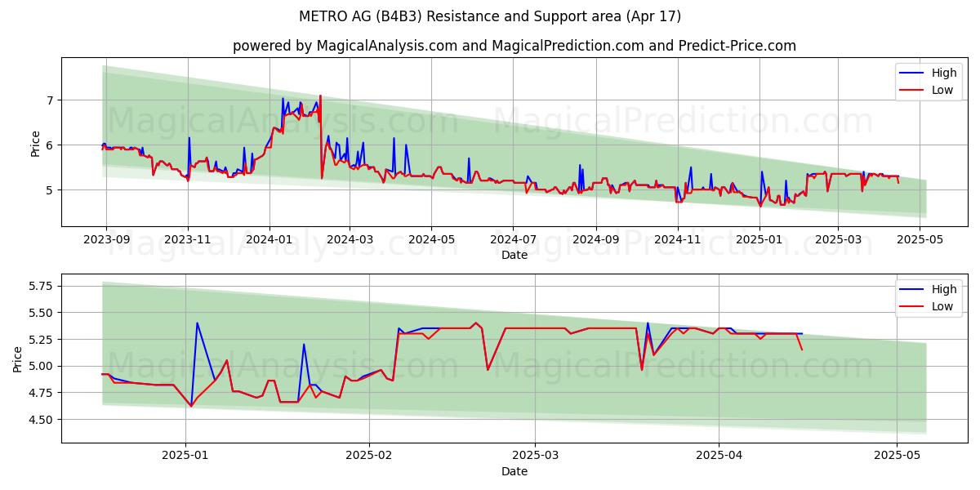Click the price tick '5.50' on bottom chart
Image resolution: width=980 pixels, height=490 pixels.
point(41,313)
